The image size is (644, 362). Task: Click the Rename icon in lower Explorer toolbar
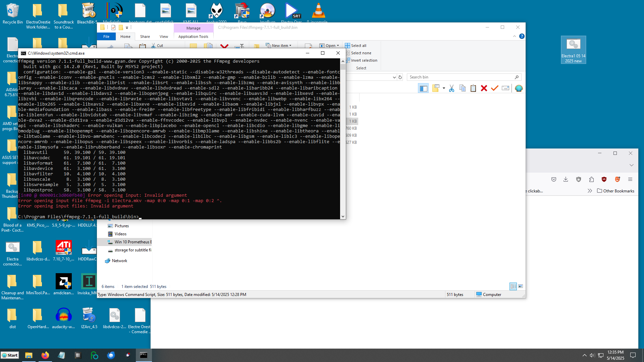coord(505,88)
